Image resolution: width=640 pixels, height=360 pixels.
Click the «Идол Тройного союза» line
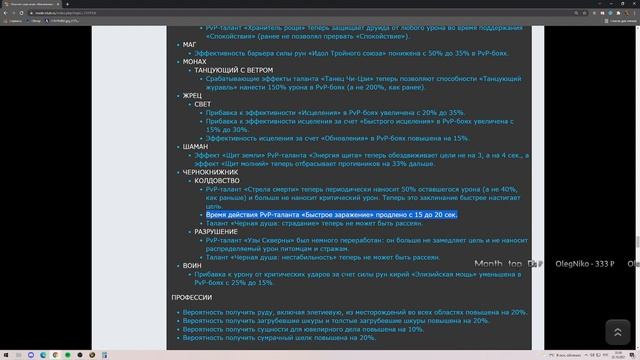(x=351, y=53)
